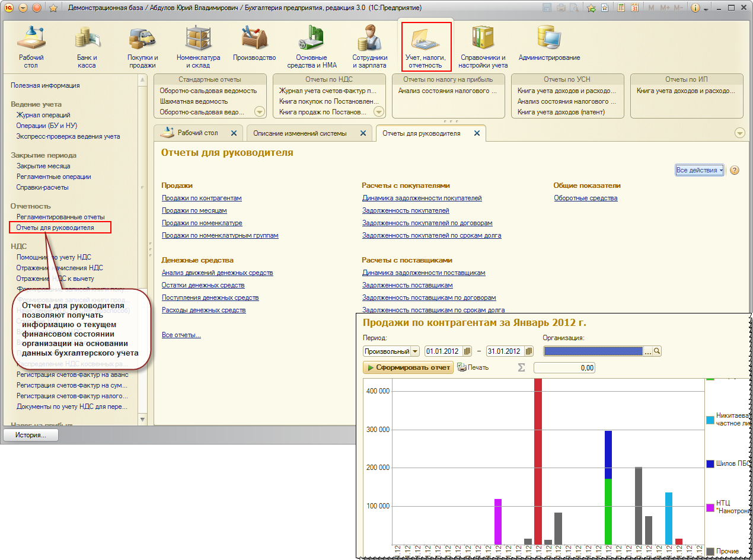The height and width of the screenshot is (560, 753).
Task: Open calendar picker for start date 01.01.2012
Action: pyautogui.click(x=468, y=351)
